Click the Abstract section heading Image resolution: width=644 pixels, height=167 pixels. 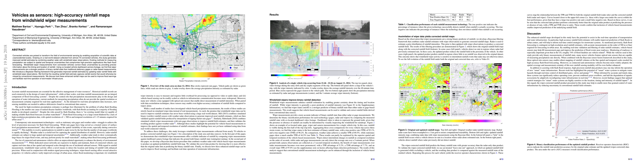19,50
